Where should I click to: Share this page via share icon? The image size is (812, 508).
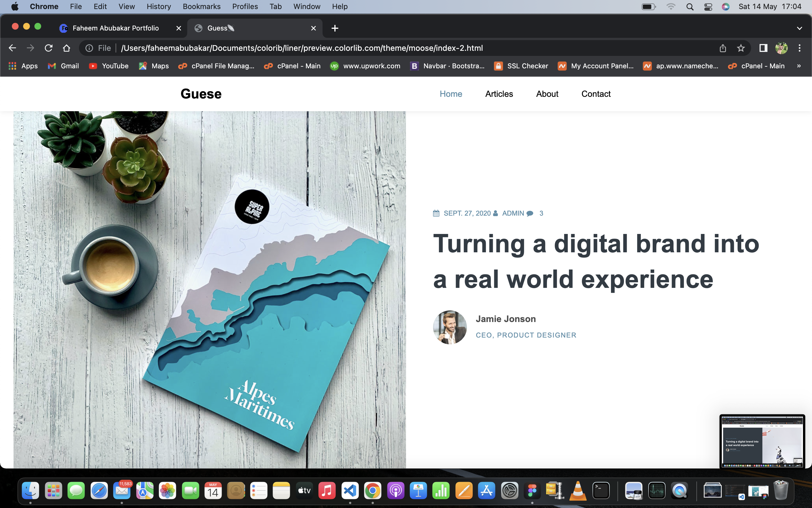[723, 48]
